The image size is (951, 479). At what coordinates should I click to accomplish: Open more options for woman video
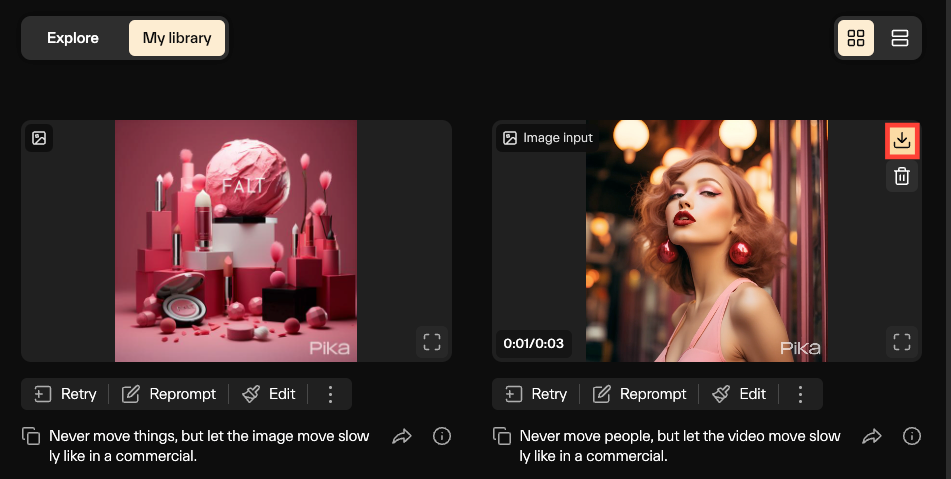point(800,394)
